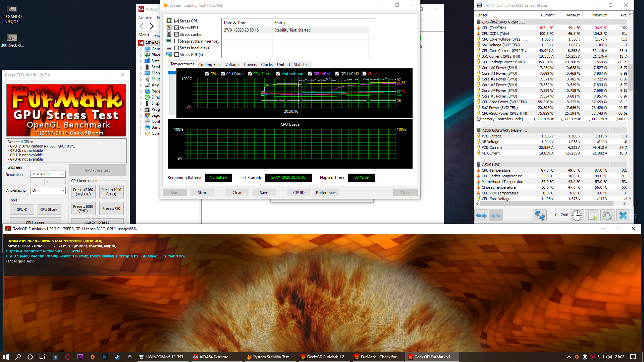Image resolution: width=644 pixels, height=362 pixels.
Task: Open Cortana circle icon in taskbar
Action: (x=30, y=357)
